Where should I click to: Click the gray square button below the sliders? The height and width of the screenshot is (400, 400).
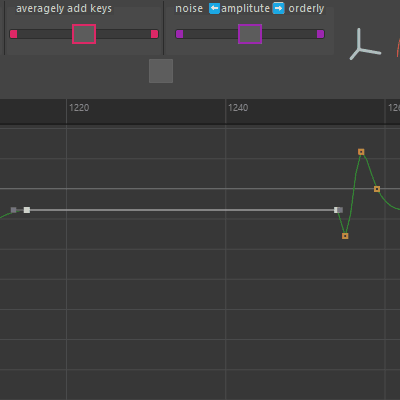pyautogui.click(x=161, y=71)
